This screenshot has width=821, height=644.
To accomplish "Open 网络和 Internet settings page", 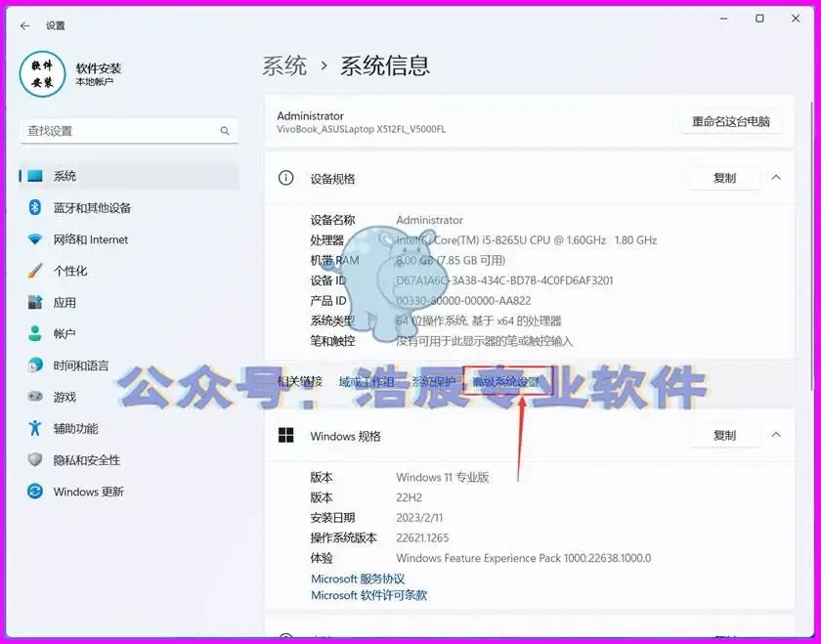I will pos(129,239).
